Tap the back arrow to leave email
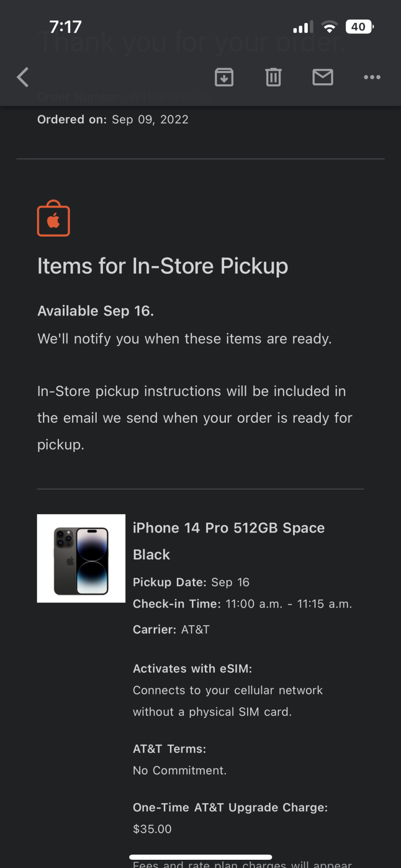 click(23, 77)
